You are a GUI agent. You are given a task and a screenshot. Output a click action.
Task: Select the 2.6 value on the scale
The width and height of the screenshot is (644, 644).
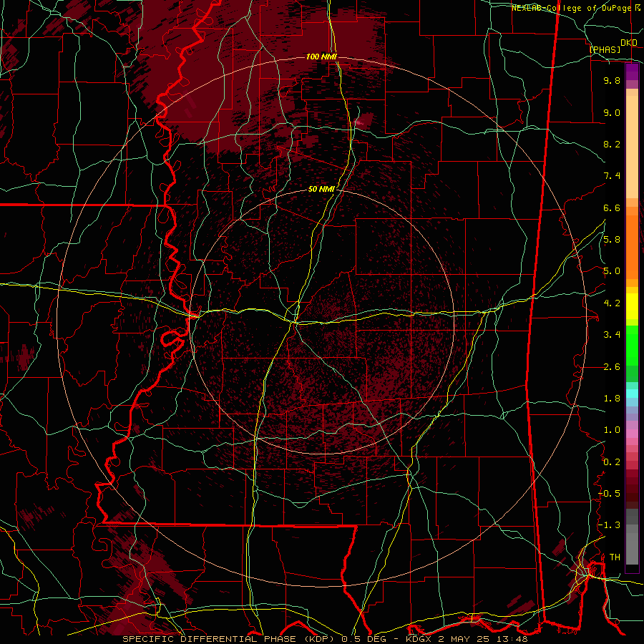click(612, 366)
